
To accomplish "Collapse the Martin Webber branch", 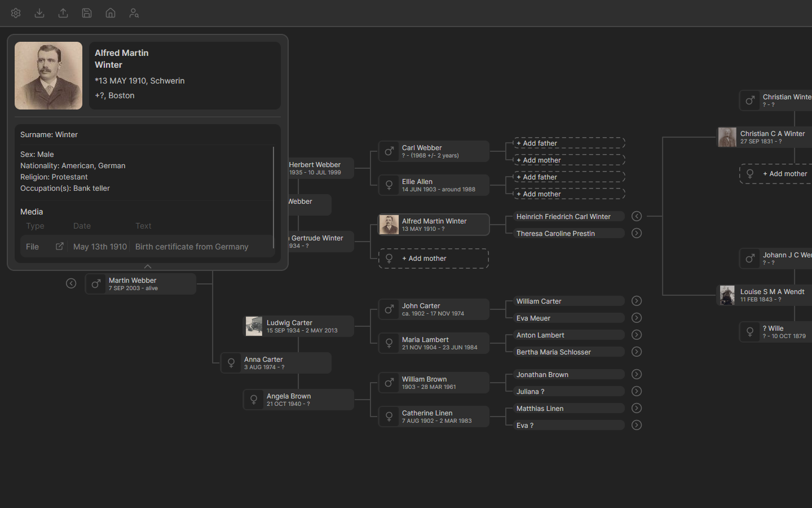I will (71, 283).
